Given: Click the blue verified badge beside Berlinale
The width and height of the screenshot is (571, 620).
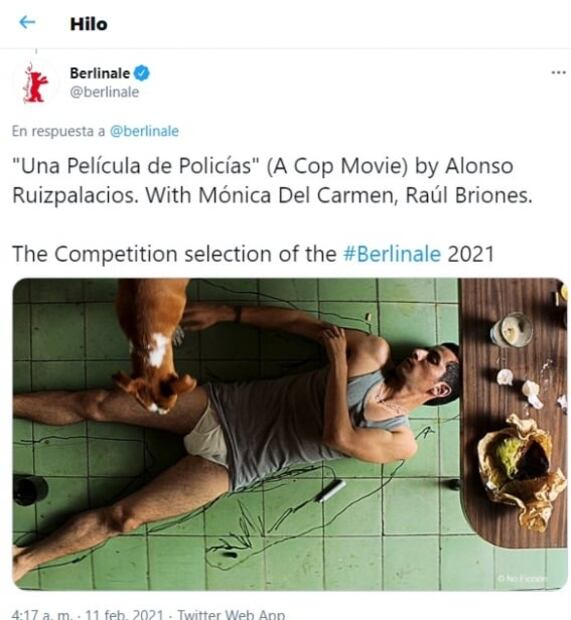Looking at the screenshot, I should point(142,74).
